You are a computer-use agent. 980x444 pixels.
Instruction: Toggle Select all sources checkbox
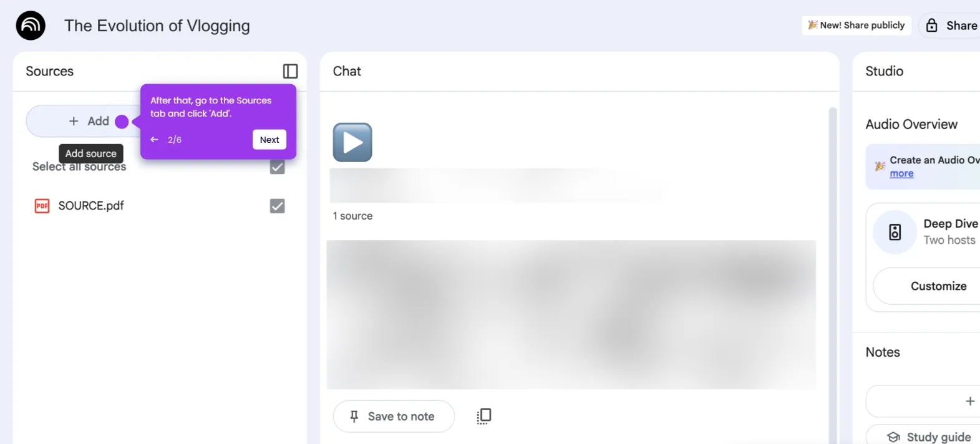pos(278,166)
